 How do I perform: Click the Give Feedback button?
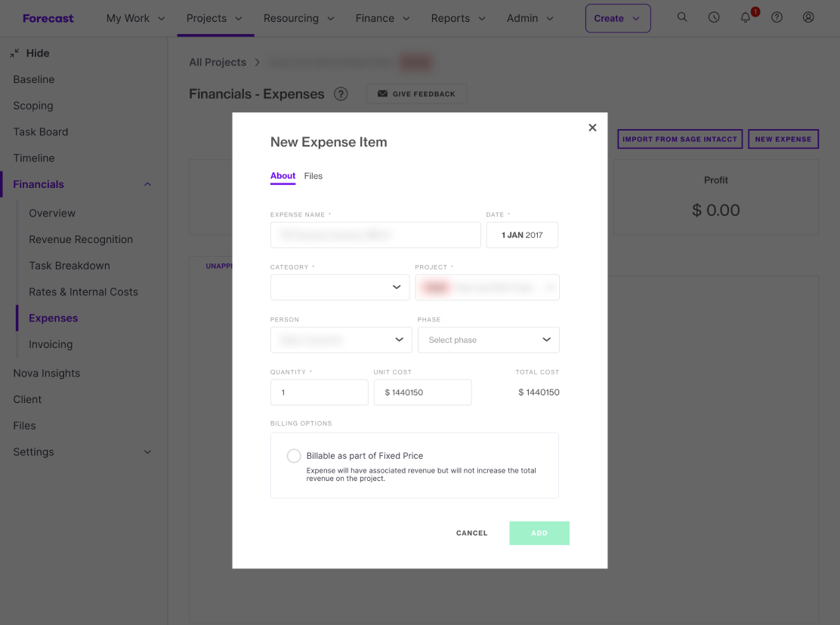point(416,94)
